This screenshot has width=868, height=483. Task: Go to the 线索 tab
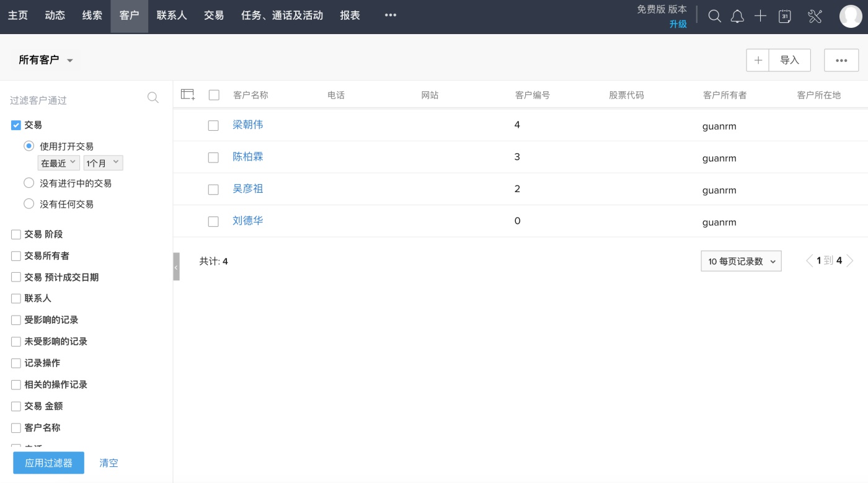click(x=92, y=16)
